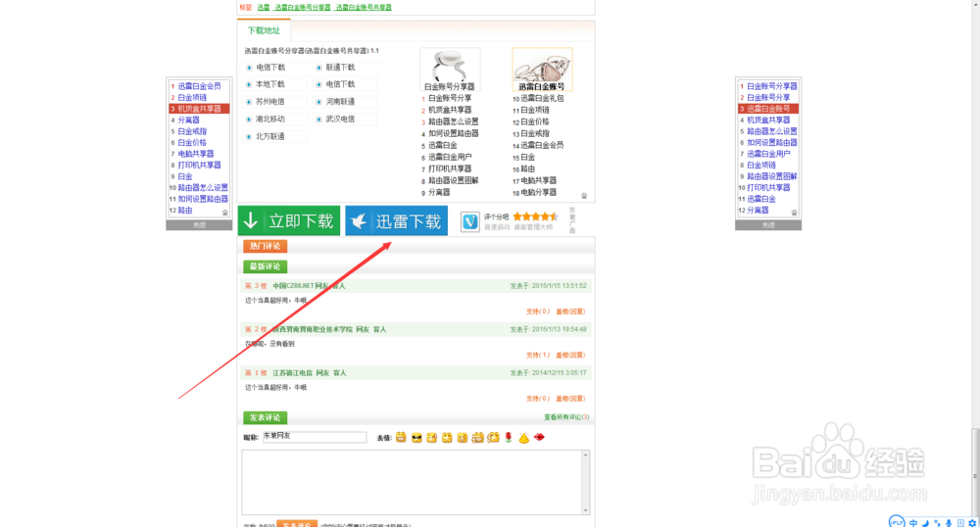Image resolution: width=980 pixels, height=527 pixels.
Task: Click the 联通下载 download link
Action: tap(341, 68)
